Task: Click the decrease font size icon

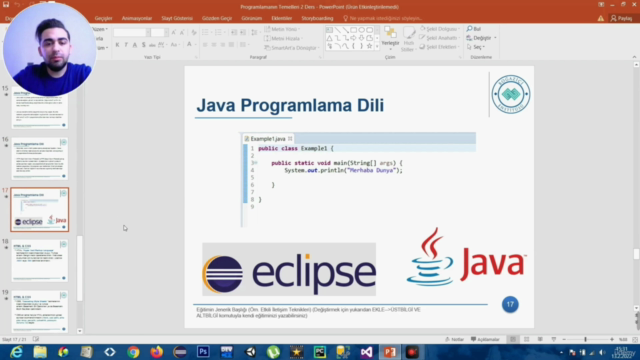Action: (x=182, y=32)
